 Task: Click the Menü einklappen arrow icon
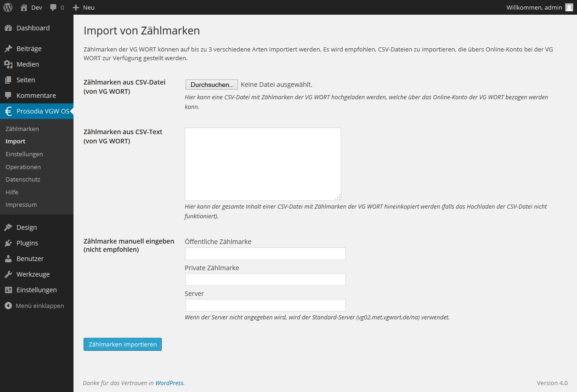pyautogui.click(x=8, y=306)
